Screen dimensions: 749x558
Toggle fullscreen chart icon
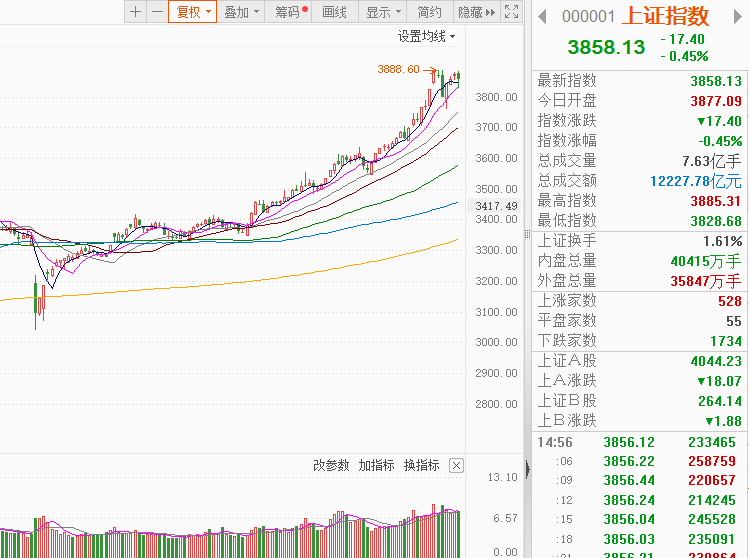511,11
